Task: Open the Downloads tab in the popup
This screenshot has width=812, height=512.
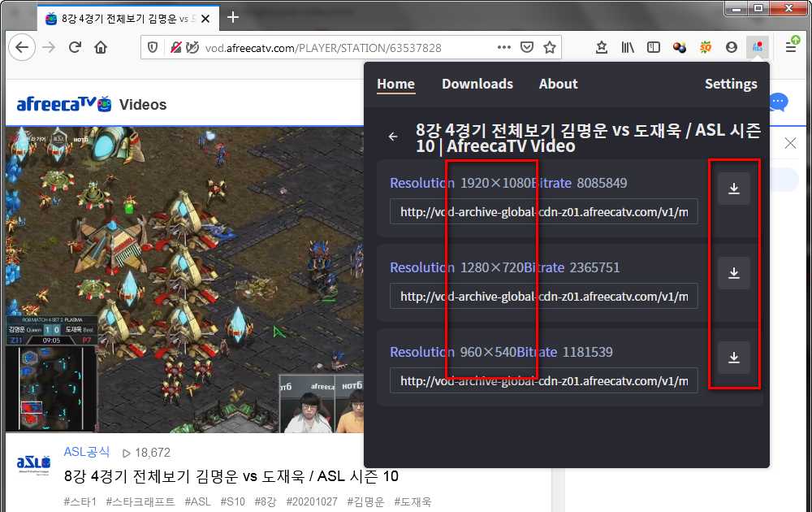Action: point(477,84)
